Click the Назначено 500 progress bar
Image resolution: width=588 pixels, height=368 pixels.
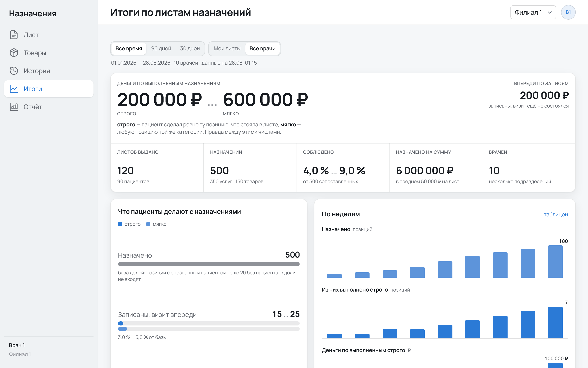209,264
